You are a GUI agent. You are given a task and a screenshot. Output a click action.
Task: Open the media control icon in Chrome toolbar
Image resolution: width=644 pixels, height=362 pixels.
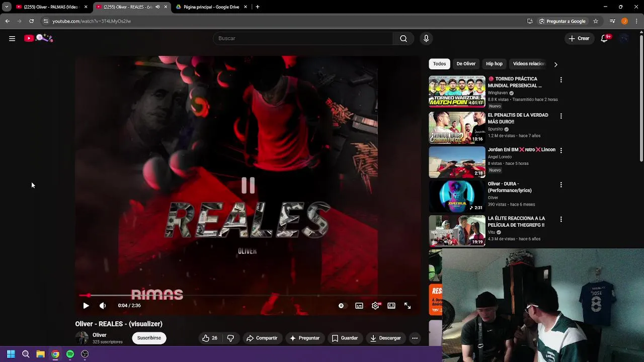tap(612, 21)
